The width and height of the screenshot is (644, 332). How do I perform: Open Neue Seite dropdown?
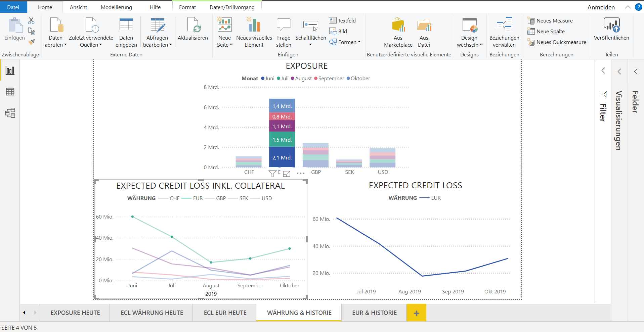tap(224, 33)
